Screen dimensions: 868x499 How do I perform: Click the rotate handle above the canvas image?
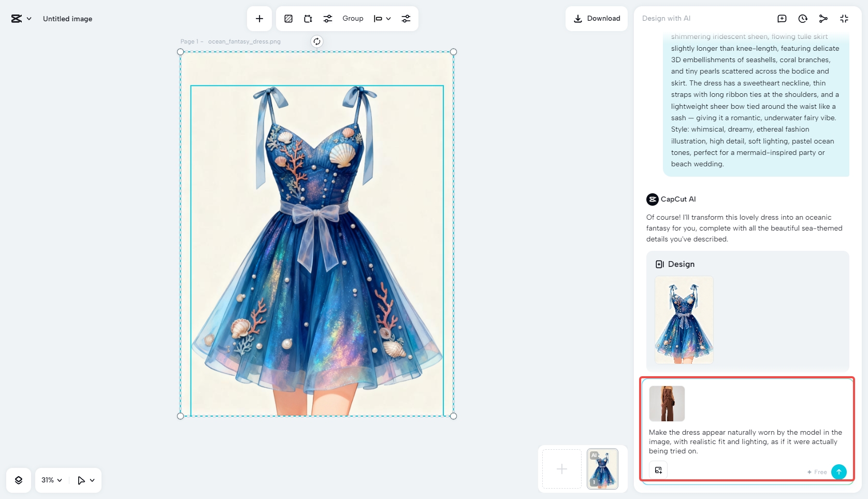click(x=317, y=41)
